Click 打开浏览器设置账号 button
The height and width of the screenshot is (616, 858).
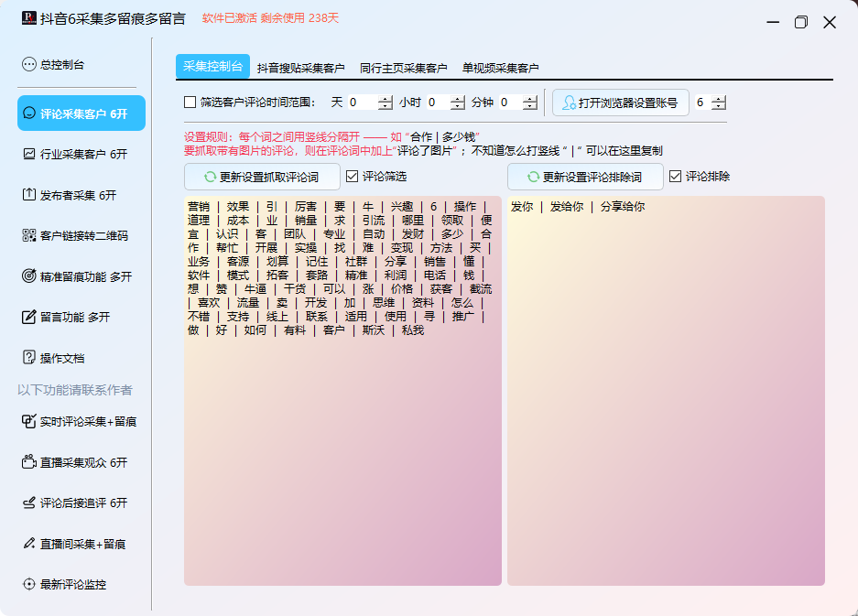tap(621, 103)
